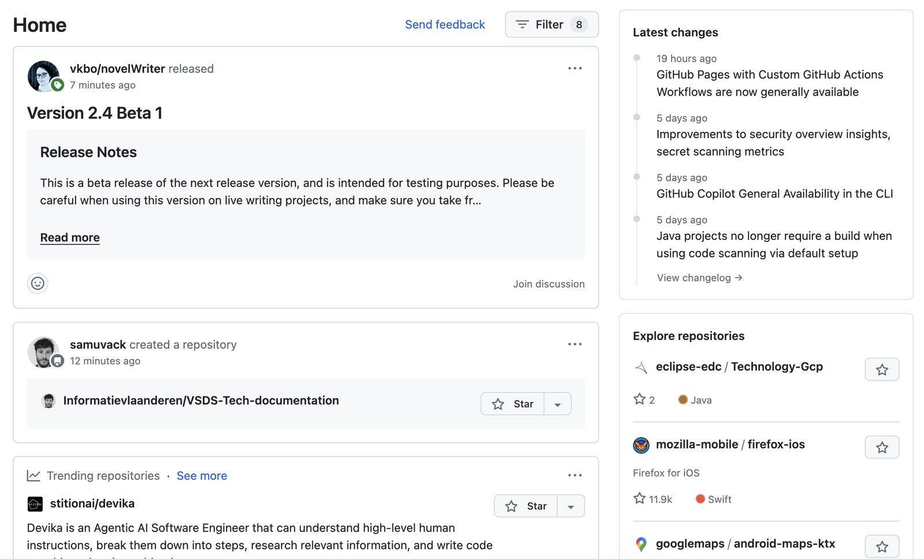Screen dimensions: 924x560
Task: Open options menu for samuvack repository card
Action: point(575,344)
